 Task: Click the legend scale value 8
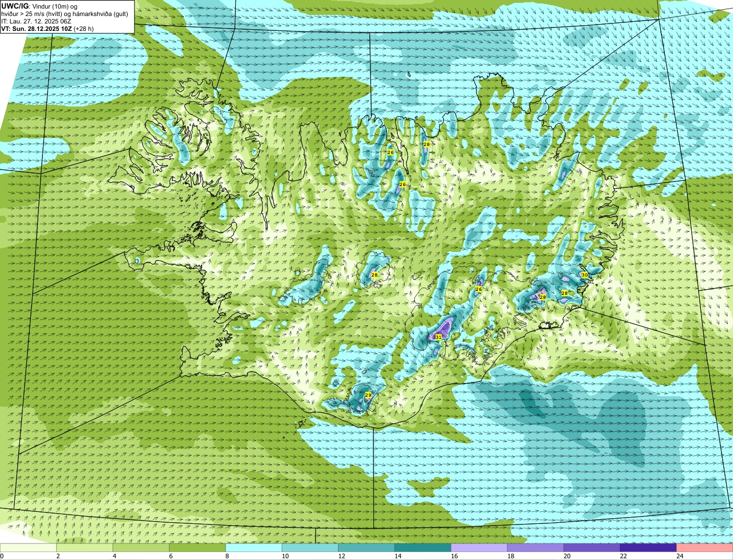227,556
